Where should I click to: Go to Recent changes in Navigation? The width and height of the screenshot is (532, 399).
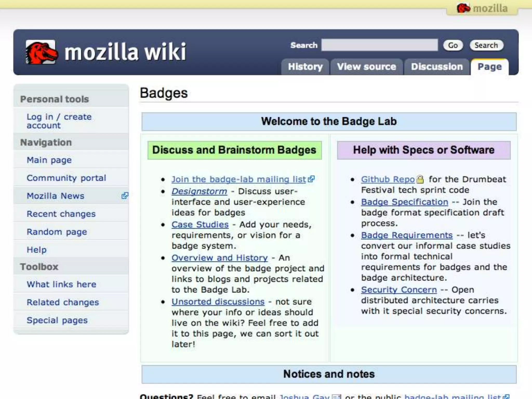point(61,214)
